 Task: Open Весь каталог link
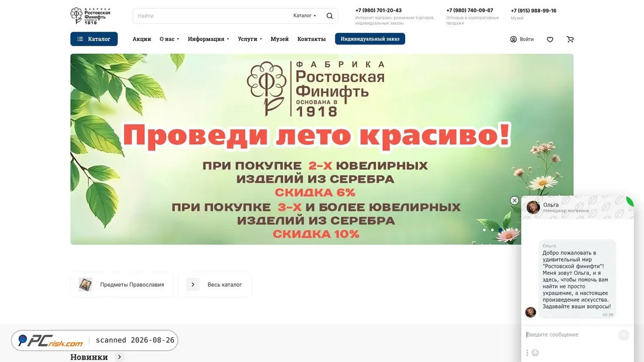coord(215,284)
